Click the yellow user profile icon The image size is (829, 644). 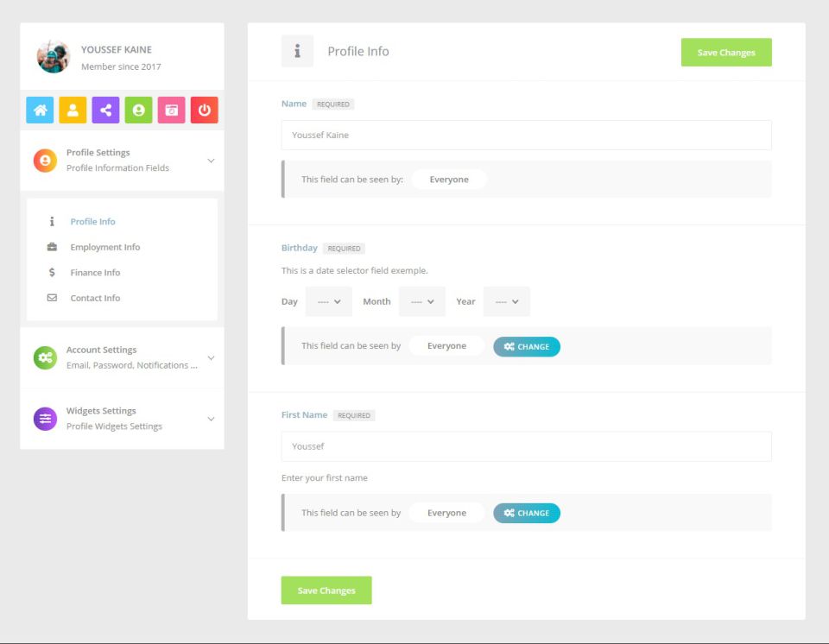(73, 110)
